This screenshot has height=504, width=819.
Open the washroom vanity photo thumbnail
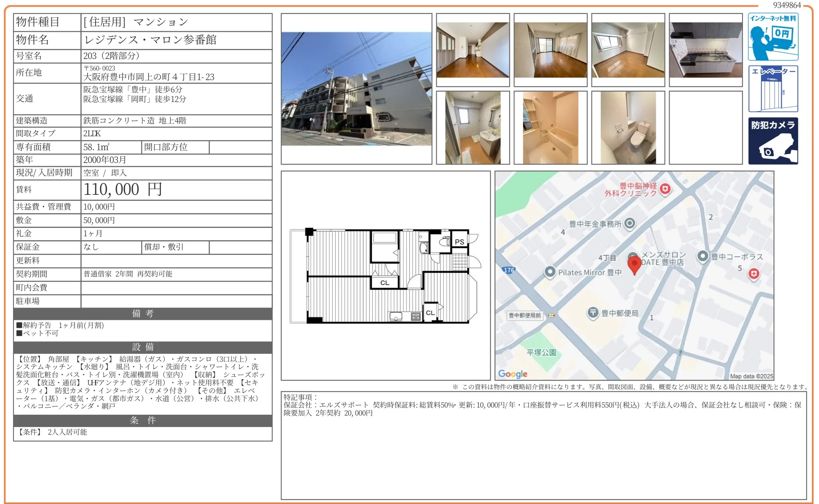point(472,127)
